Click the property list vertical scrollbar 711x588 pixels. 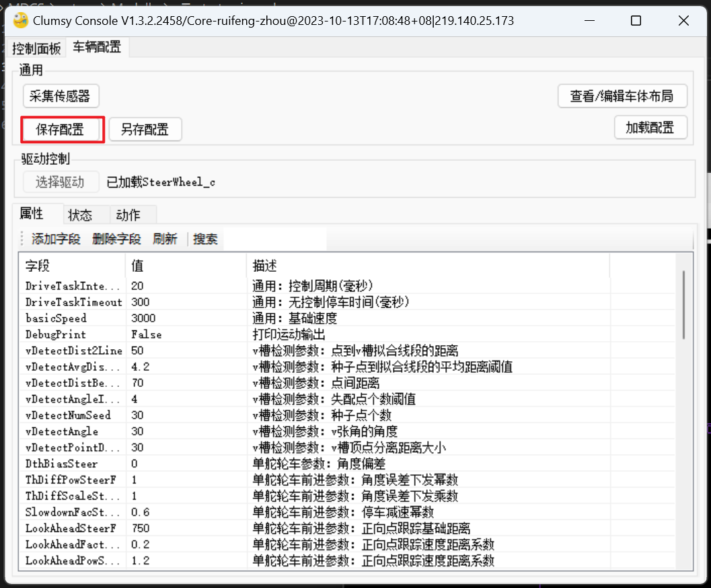(684, 304)
